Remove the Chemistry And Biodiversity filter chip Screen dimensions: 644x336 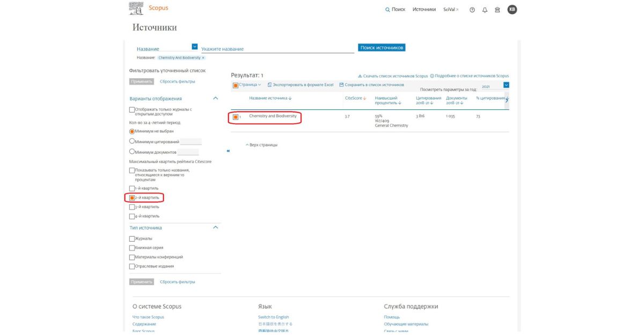click(203, 58)
